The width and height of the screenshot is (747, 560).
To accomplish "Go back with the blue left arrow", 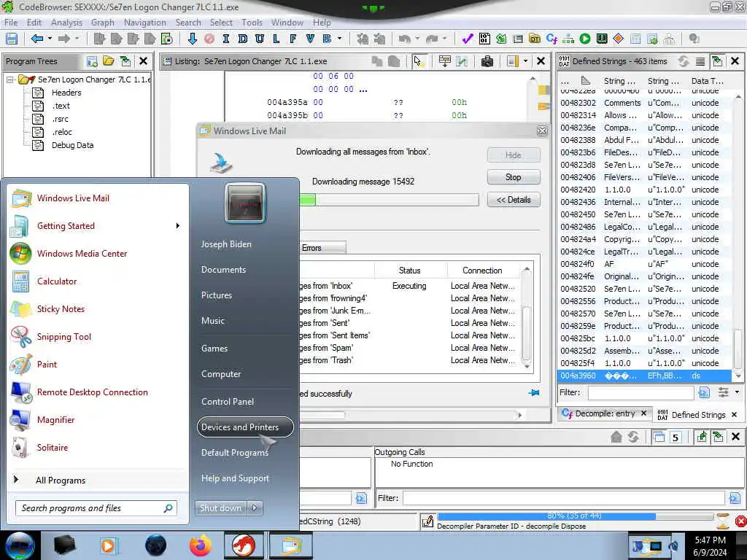I will point(37,39).
